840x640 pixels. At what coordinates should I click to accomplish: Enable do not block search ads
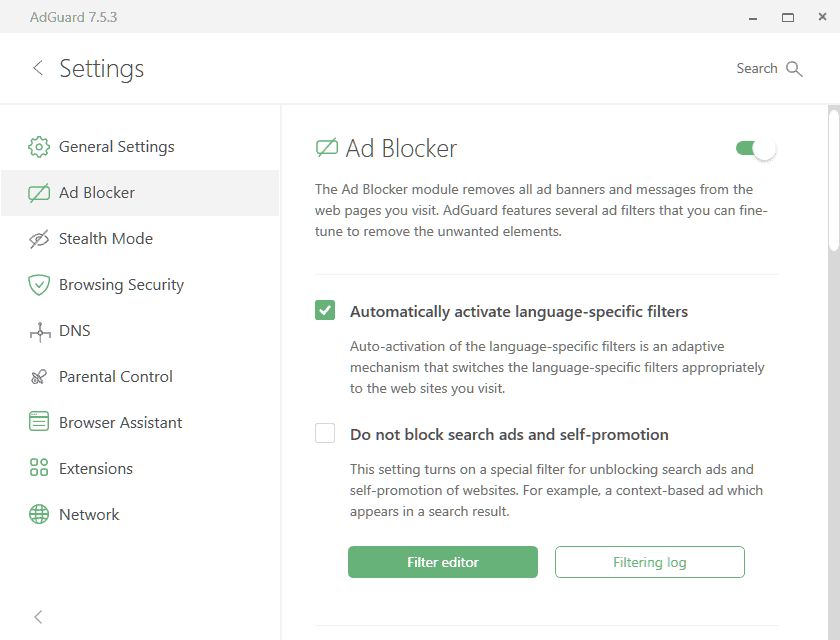tap(325, 433)
